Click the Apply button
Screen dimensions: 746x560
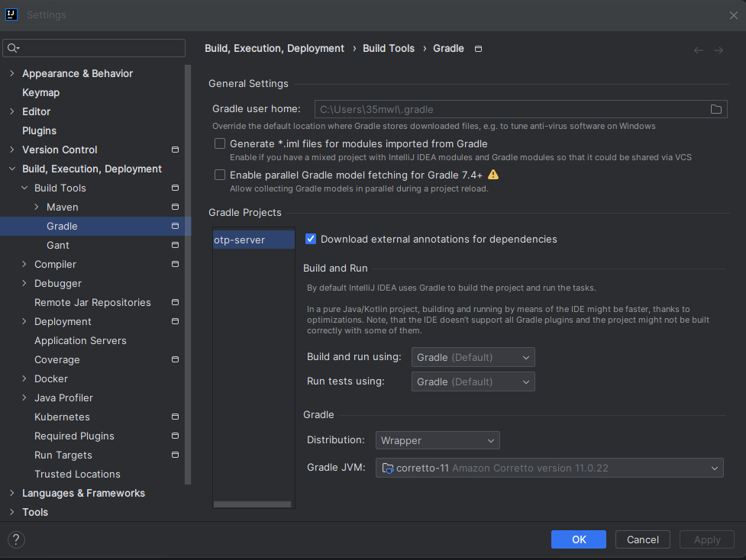[x=707, y=539]
